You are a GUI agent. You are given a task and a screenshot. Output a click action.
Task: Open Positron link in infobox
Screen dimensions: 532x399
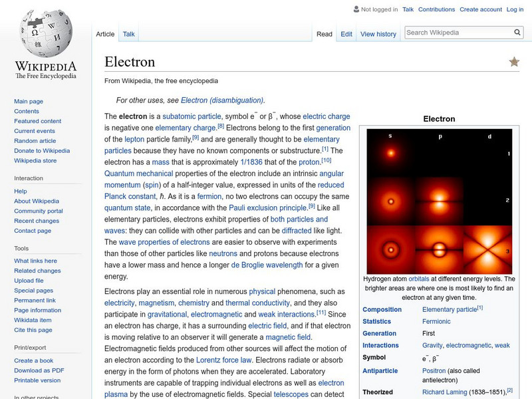434,371
